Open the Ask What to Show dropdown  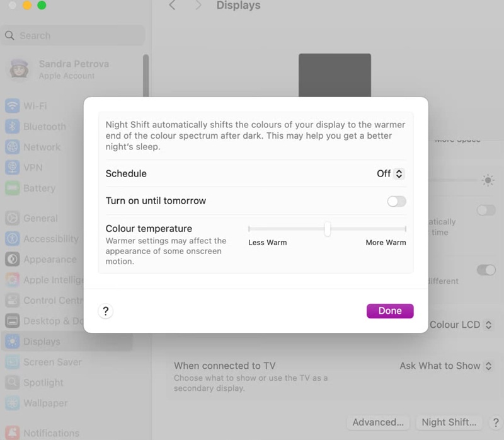(x=446, y=366)
